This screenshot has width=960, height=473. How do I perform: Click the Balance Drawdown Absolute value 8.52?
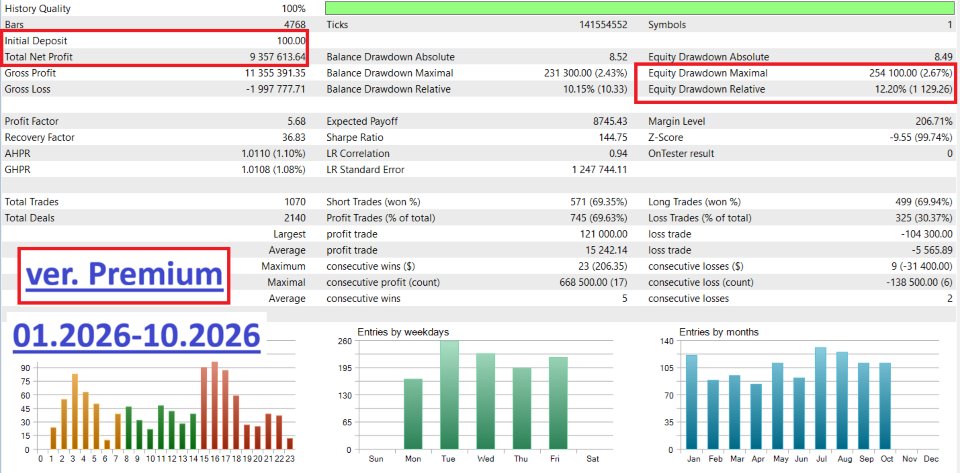pyautogui.click(x=618, y=57)
